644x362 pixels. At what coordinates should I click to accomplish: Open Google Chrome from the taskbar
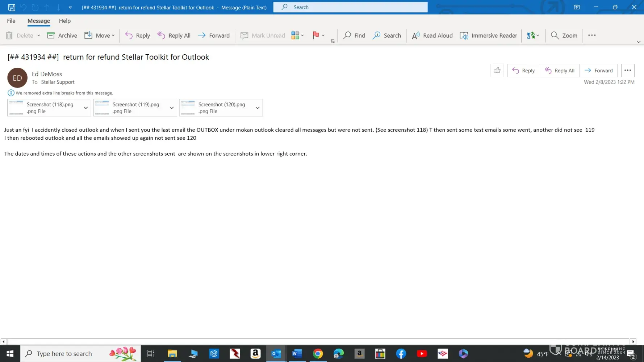318,354
